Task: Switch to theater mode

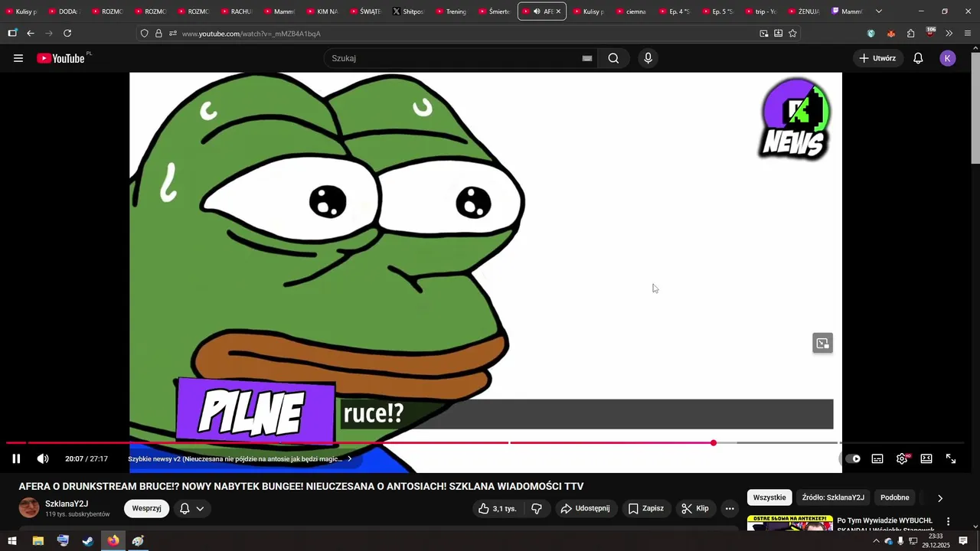Action: pyautogui.click(x=926, y=458)
